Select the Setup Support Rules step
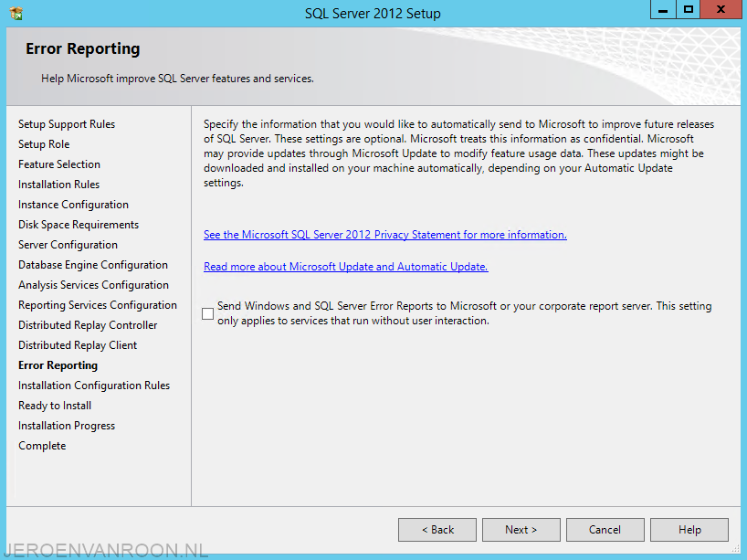 tap(67, 124)
